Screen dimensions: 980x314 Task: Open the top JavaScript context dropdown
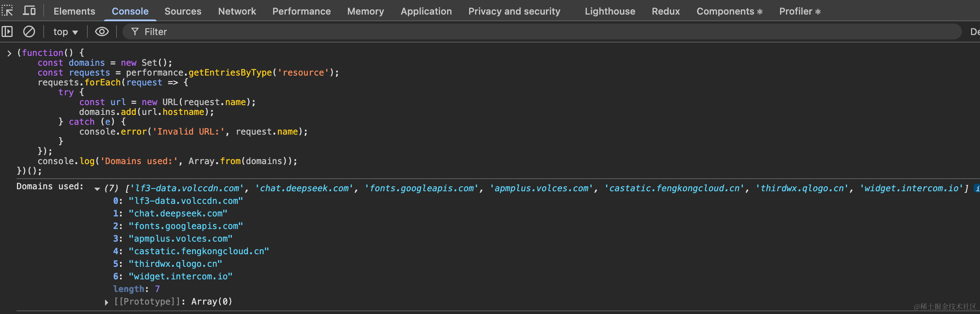(65, 32)
